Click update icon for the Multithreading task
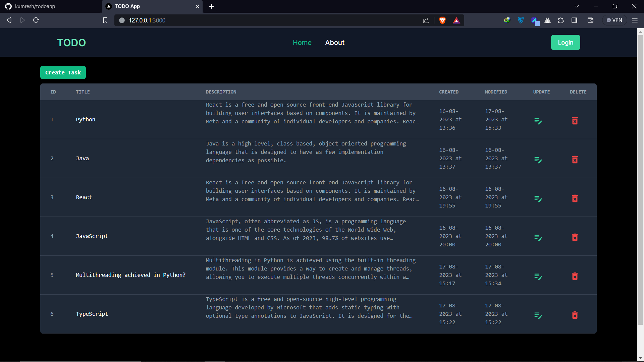The height and width of the screenshot is (362, 644). (538, 277)
